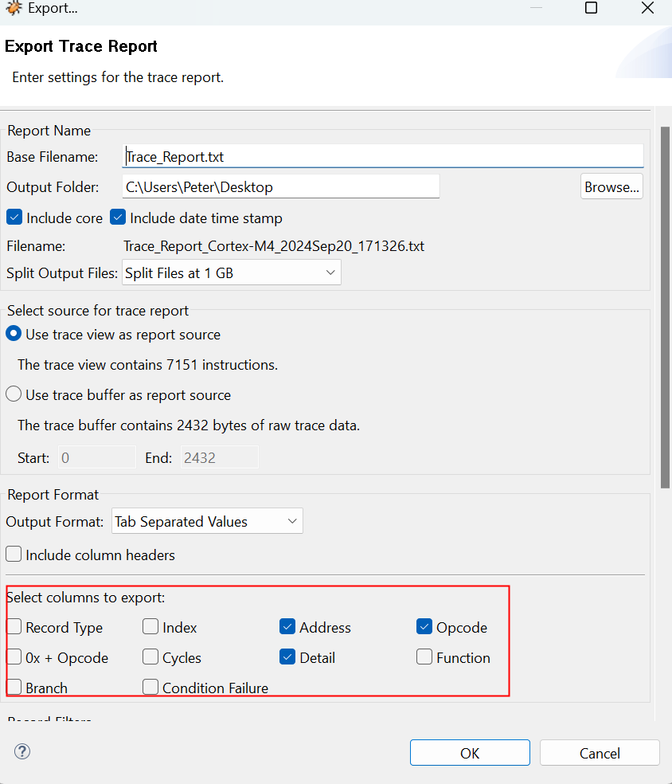Click the Browse... button
Image resolution: width=672 pixels, height=784 pixels.
point(611,187)
